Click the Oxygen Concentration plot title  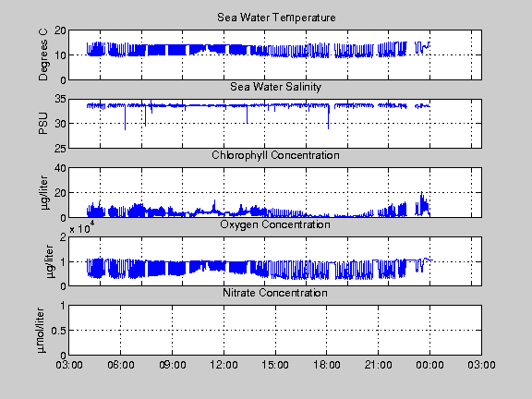275,224
